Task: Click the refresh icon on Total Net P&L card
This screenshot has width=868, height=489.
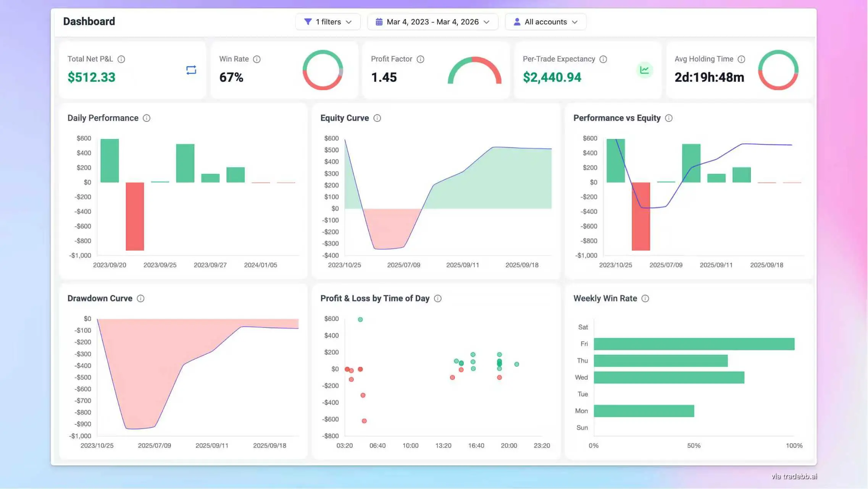Action: click(191, 70)
